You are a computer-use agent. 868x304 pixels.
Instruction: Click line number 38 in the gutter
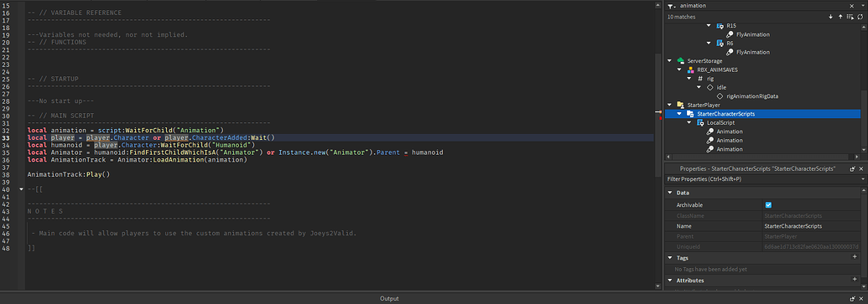6,175
